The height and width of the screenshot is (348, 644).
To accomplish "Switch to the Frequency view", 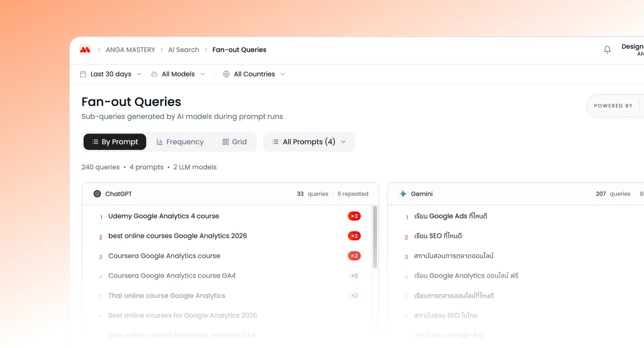I will (x=180, y=142).
